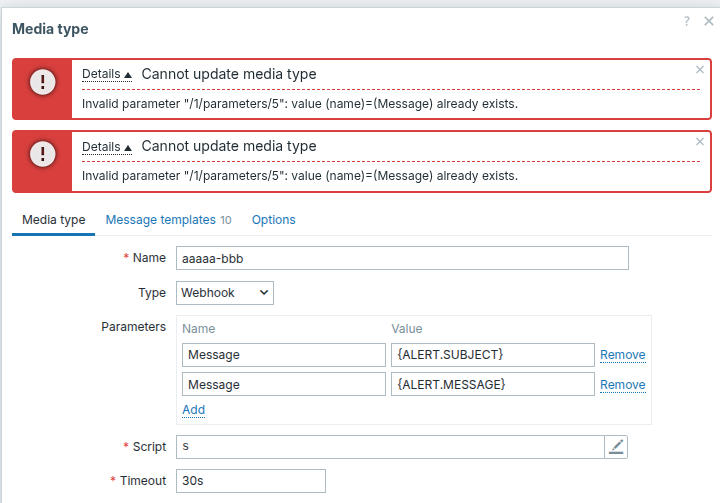Remove the {ALERT.MESSAGE} parameter row
The image size is (720, 503).
click(622, 385)
